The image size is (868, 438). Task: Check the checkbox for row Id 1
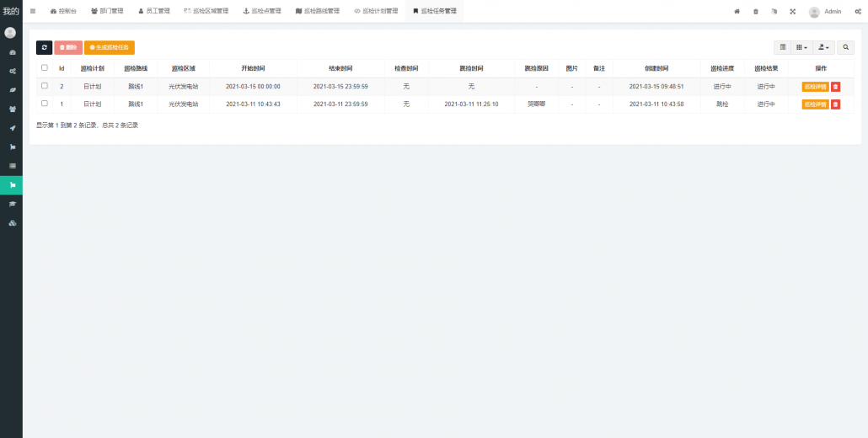coord(45,104)
